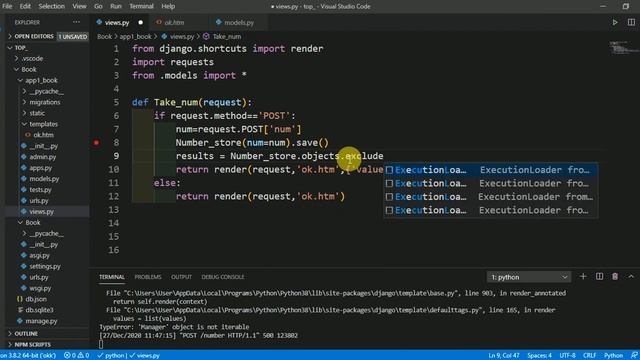Open Explorer more actions ellipsis

point(76,22)
